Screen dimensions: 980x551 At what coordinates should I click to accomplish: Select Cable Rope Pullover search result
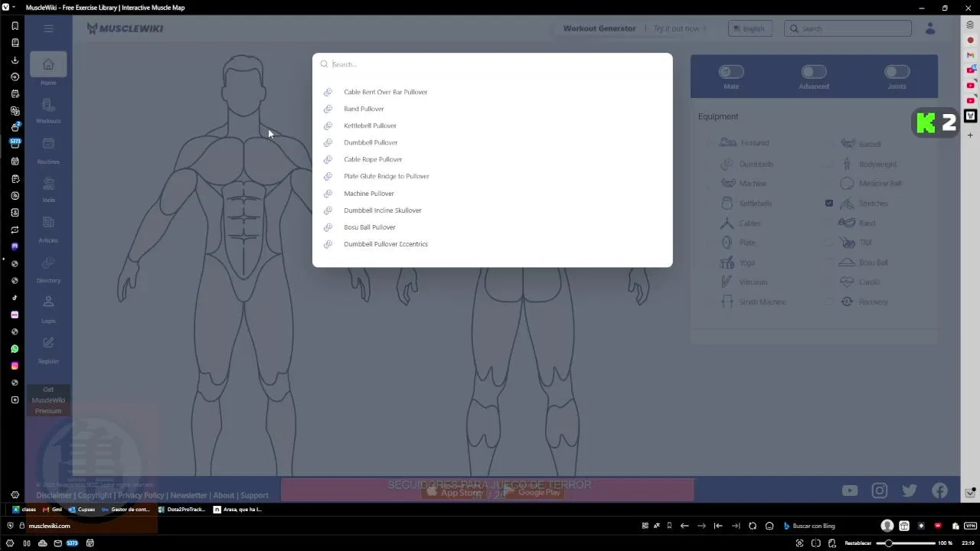click(x=492, y=159)
